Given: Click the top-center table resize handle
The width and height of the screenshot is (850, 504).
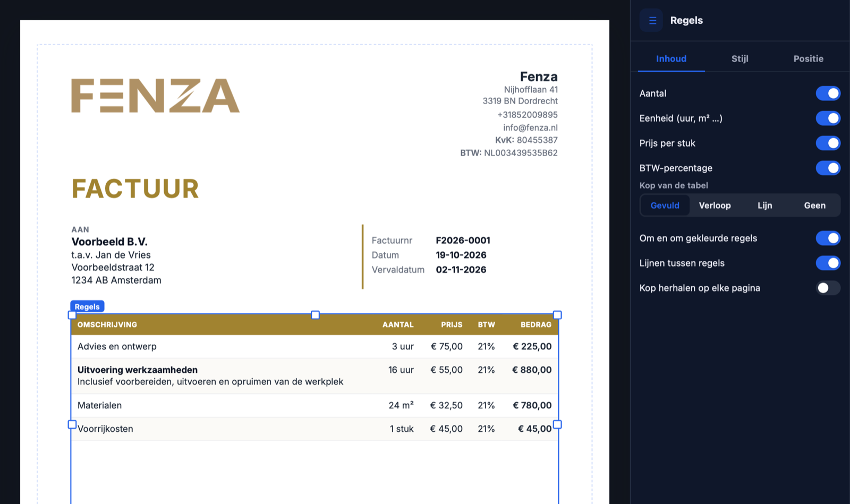Looking at the screenshot, I should coord(315,315).
